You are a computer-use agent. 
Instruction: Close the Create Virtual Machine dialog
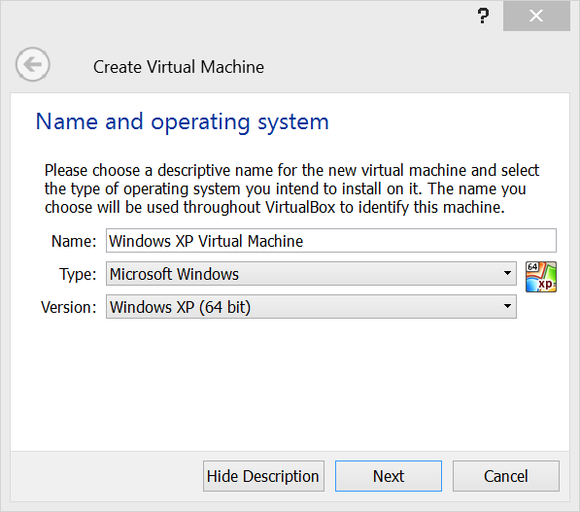[x=536, y=16]
